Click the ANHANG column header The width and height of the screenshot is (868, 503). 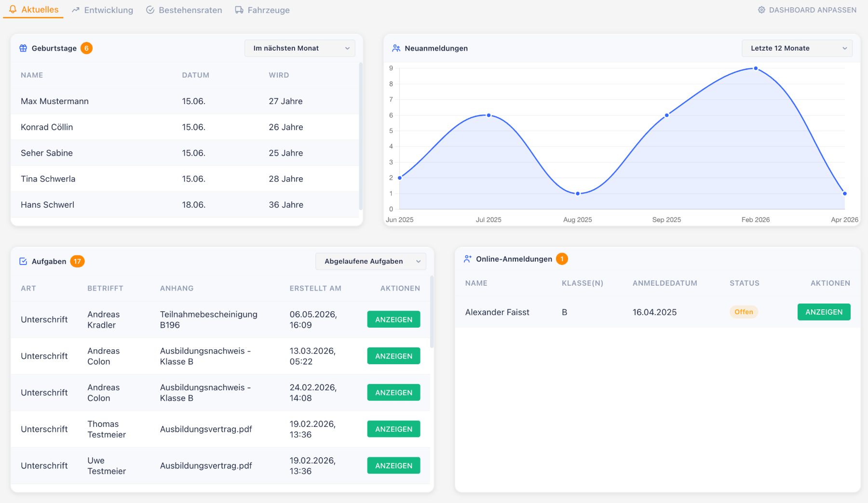[177, 289]
